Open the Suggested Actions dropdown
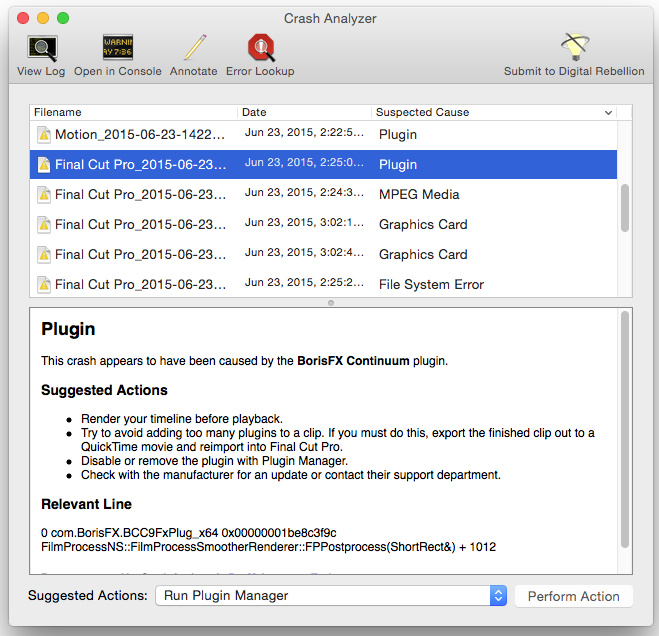 coord(331,596)
